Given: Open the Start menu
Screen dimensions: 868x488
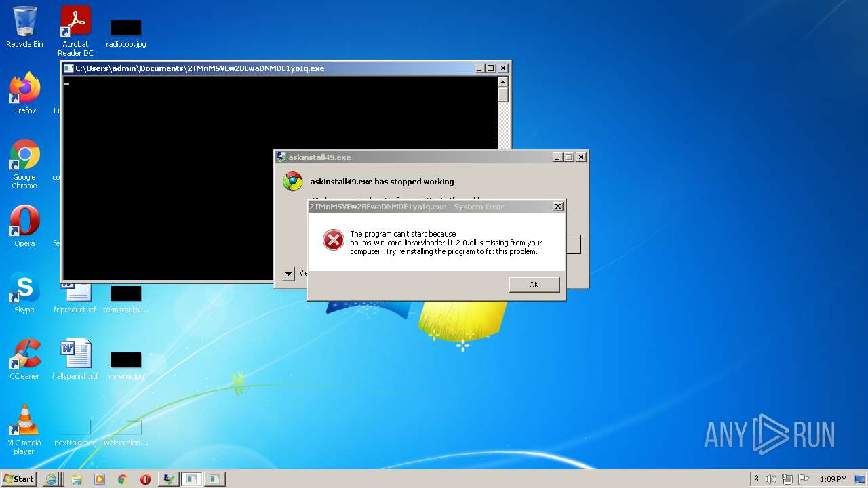Looking at the screenshot, I should point(18,479).
